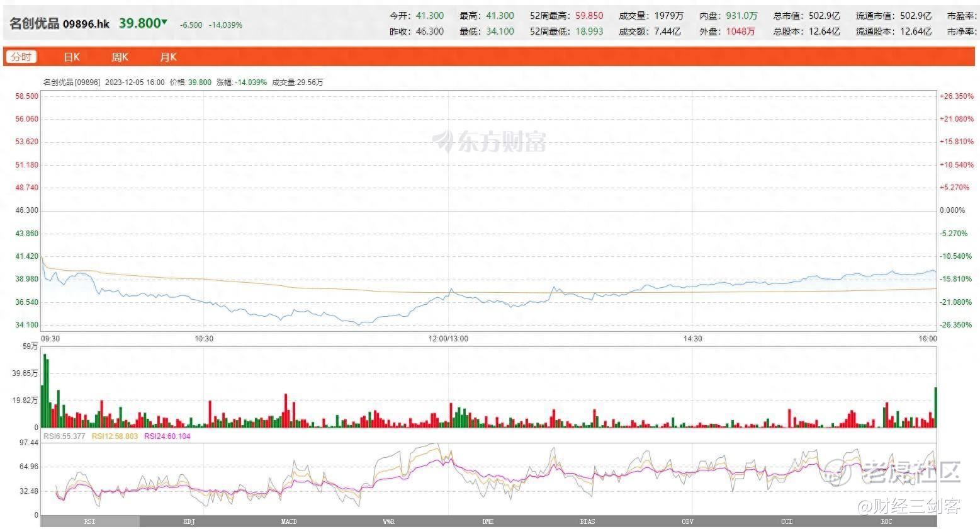Image resolution: width=980 pixels, height=529 pixels.
Task: Click the RSI6:55.377 legend label
Action: point(64,436)
